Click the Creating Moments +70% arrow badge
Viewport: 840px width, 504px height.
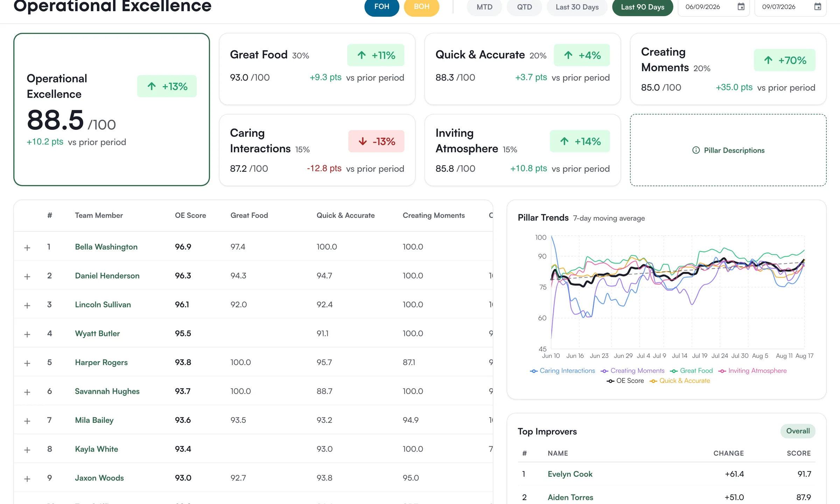[784, 60]
